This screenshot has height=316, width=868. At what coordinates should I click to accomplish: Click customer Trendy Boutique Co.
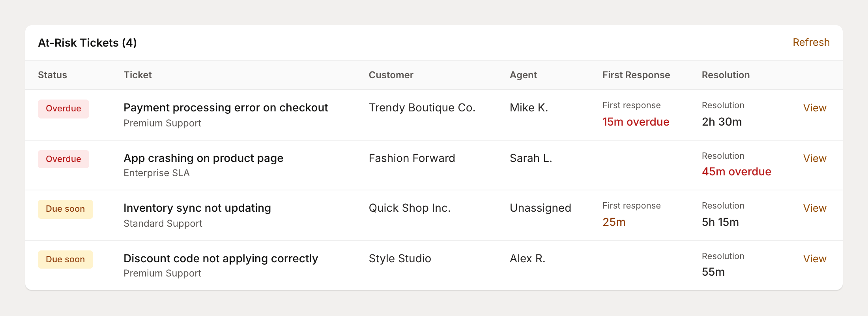point(422,108)
